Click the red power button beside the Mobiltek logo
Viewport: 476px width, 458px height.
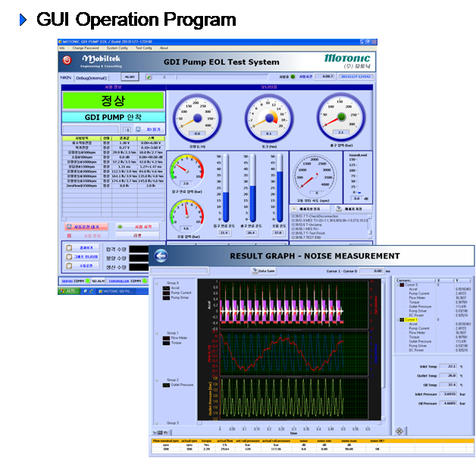coord(67,60)
